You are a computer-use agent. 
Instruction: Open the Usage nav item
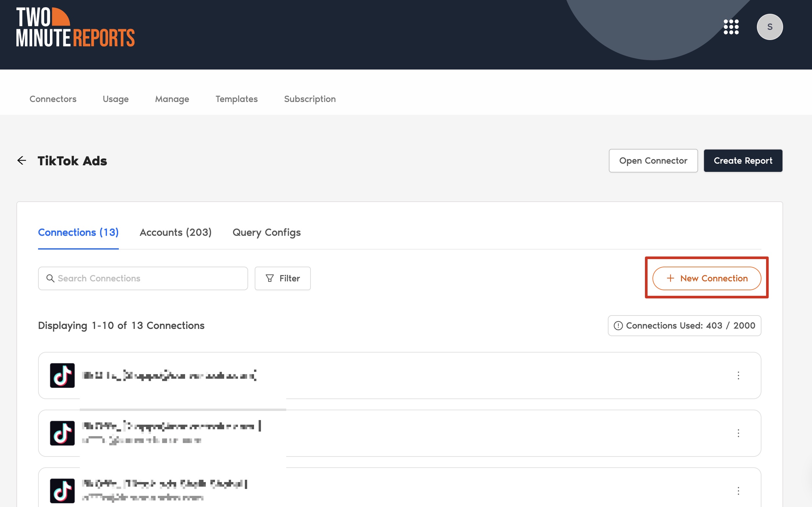116,99
